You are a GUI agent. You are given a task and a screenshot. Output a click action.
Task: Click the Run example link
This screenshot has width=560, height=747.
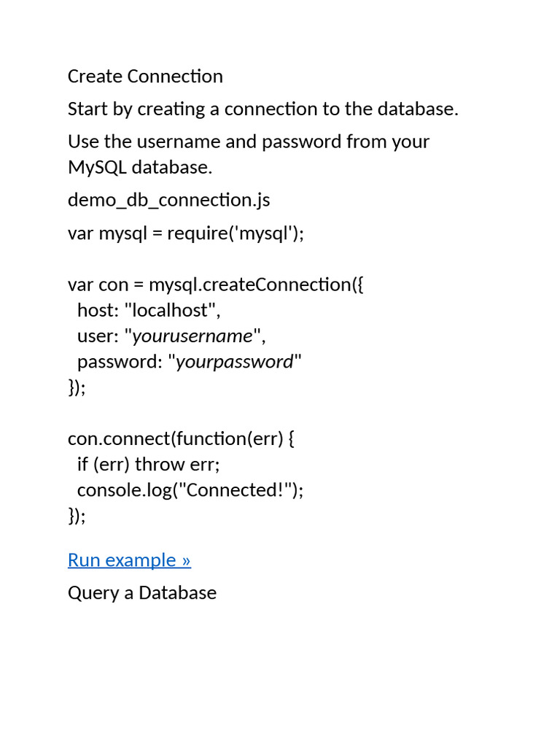(129, 560)
